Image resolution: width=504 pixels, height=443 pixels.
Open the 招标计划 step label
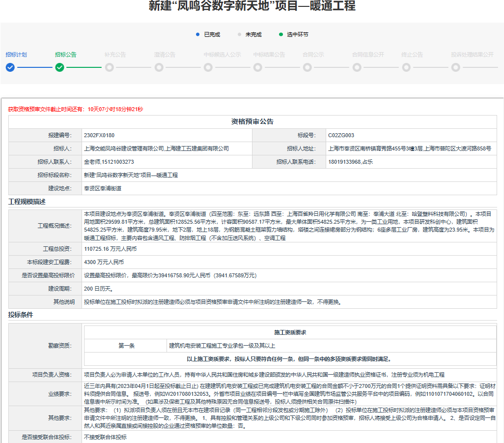(16, 55)
